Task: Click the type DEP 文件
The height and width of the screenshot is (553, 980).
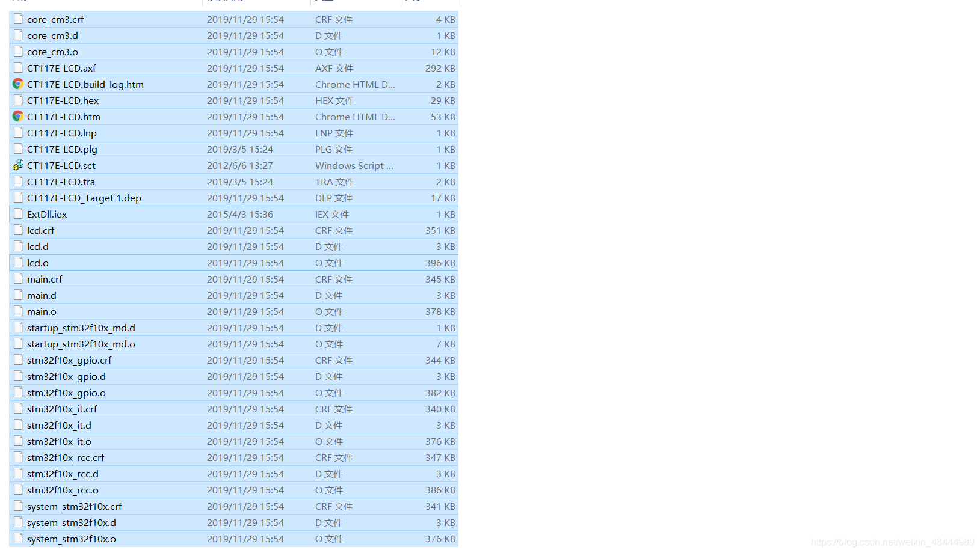Action: [x=334, y=198]
